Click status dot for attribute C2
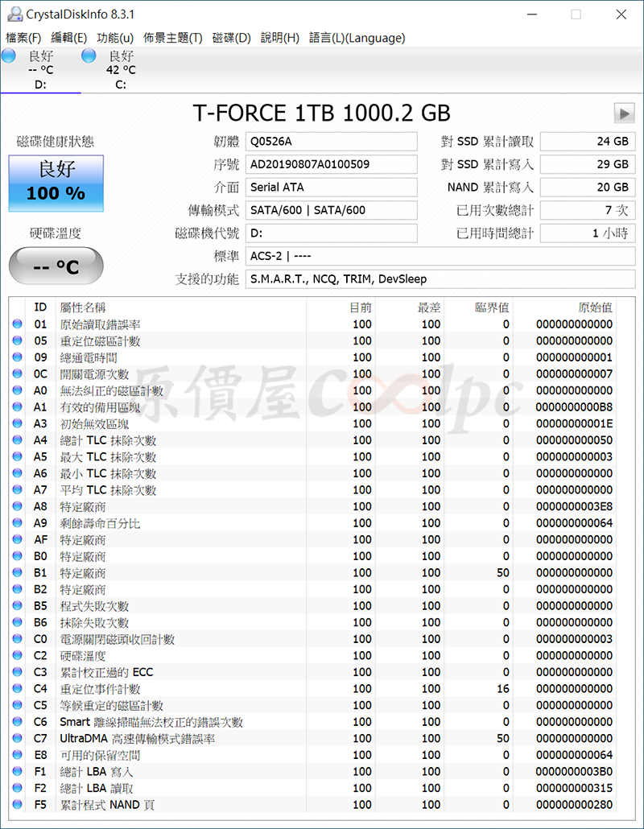The width and height of the screenshot is (644, 829). pyautogui.click(x=18, y=656)
